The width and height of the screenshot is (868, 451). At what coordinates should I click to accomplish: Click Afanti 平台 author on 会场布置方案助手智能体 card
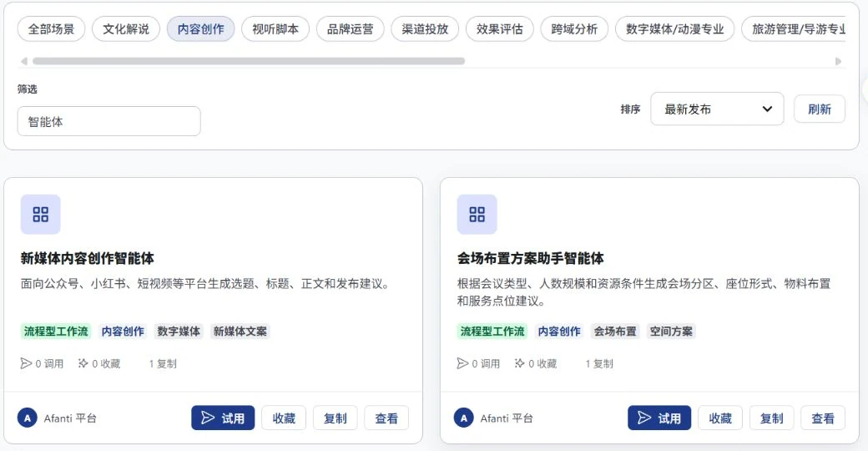(x=507, y=418)
